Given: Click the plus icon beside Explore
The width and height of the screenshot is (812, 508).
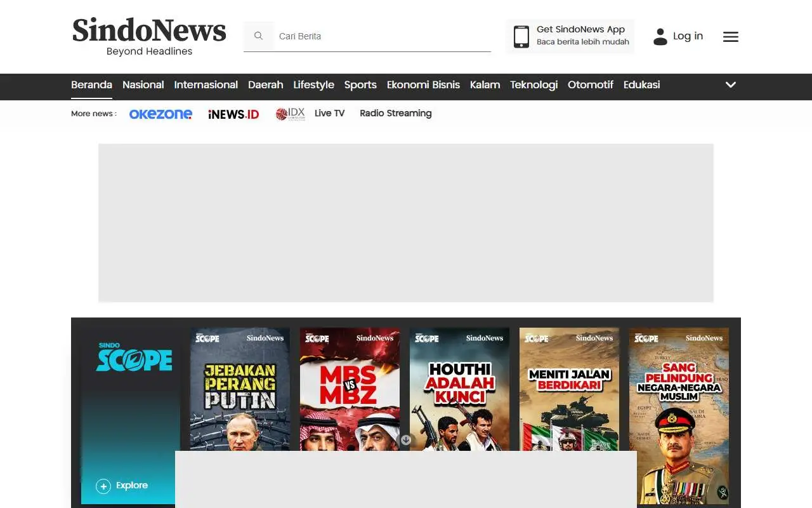Looking at the screenshot, I should (103, 486).
